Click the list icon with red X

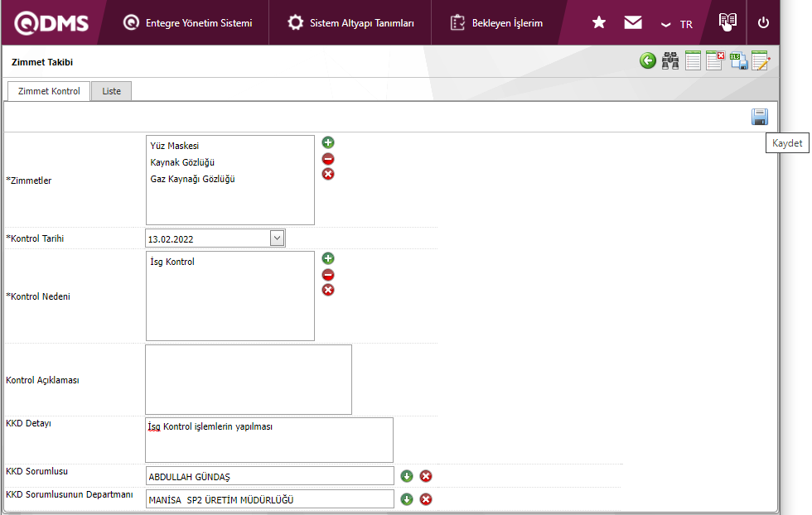pos(715,60)
